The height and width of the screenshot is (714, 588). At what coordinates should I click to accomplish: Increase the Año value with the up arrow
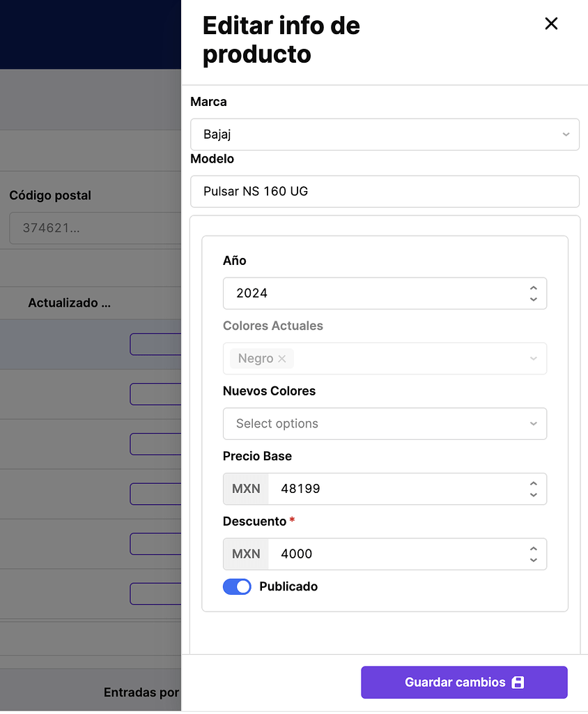534,288
